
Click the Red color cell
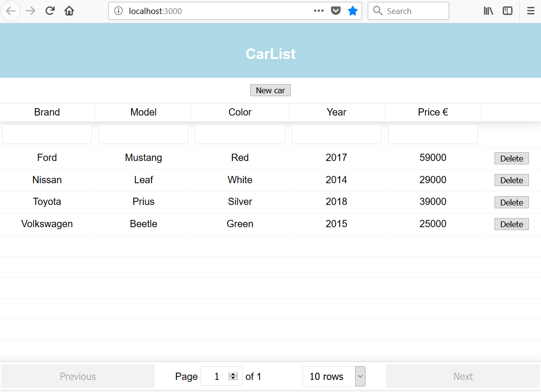click(x=240, y=158)
